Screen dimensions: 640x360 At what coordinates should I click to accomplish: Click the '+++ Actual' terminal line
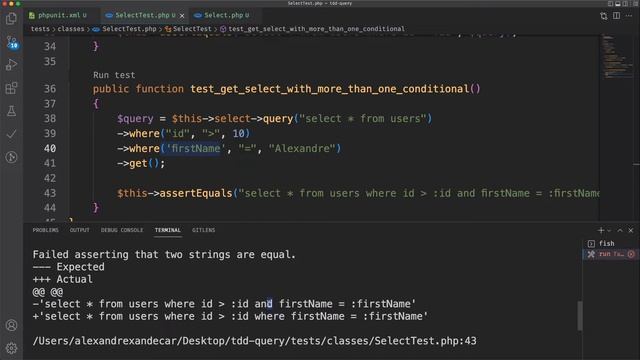62,279
